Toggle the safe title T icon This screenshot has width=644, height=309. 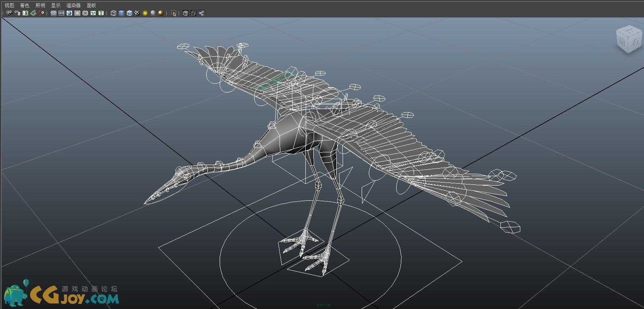click(101, 13)
